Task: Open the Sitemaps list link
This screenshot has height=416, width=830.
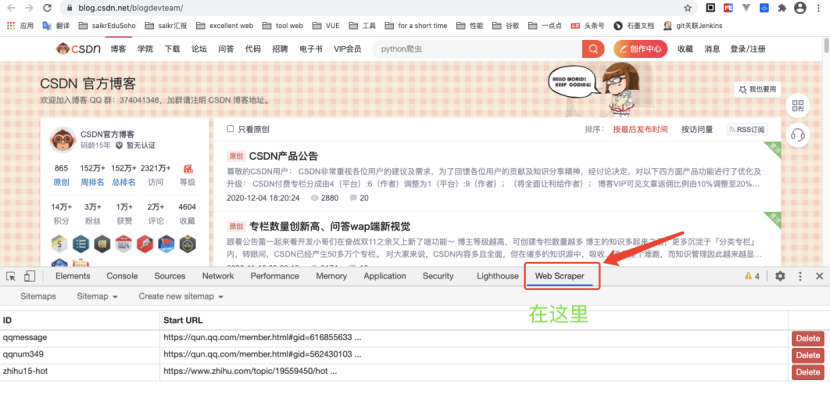Action: (38, 296)
